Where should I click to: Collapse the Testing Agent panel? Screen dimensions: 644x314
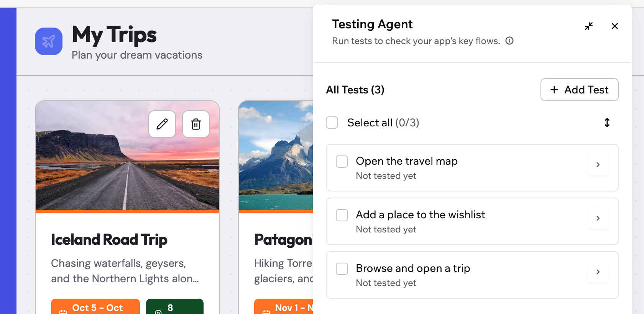pyautogui.click(x=589, y=26)
